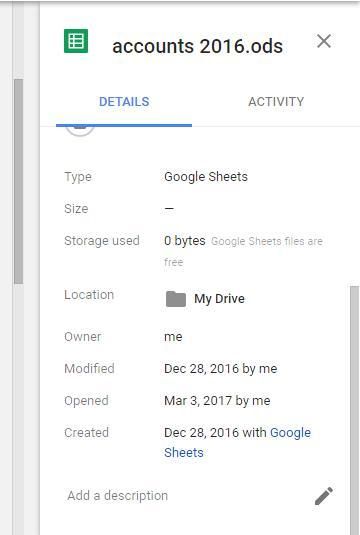
Task: Click the green Google Sheets file icon
Action: (x=76, y=41)
